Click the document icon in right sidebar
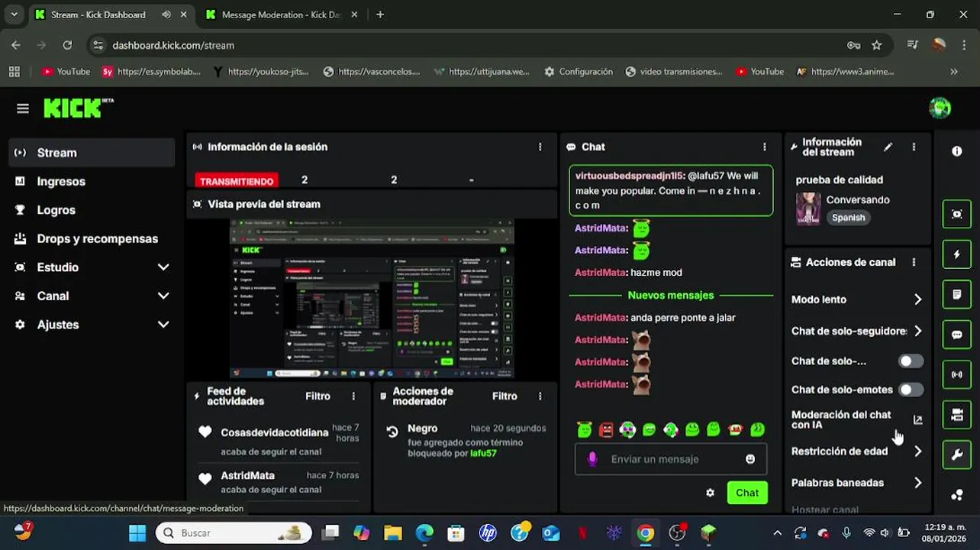Image resolution: width=980 pixels, height=550 pixels. (x=956, y=294)
